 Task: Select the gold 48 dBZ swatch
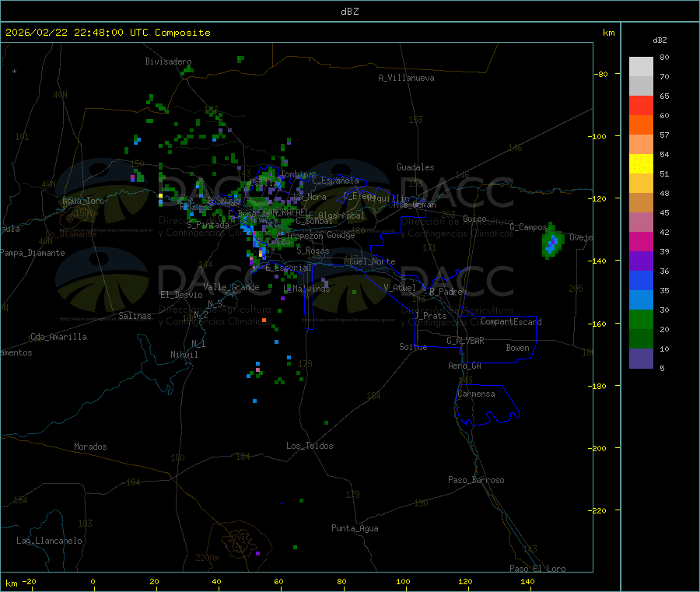[x=641, y=183]
